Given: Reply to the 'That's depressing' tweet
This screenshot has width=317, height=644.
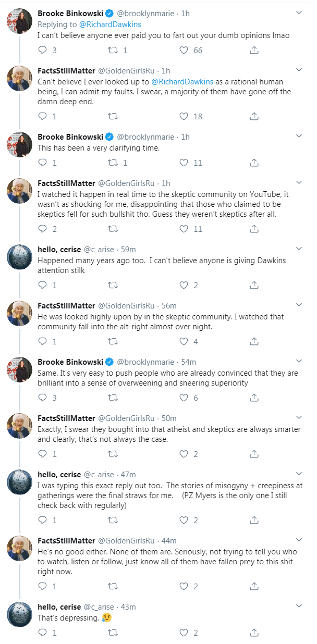Looking at the screenshot, I should 43,633.
